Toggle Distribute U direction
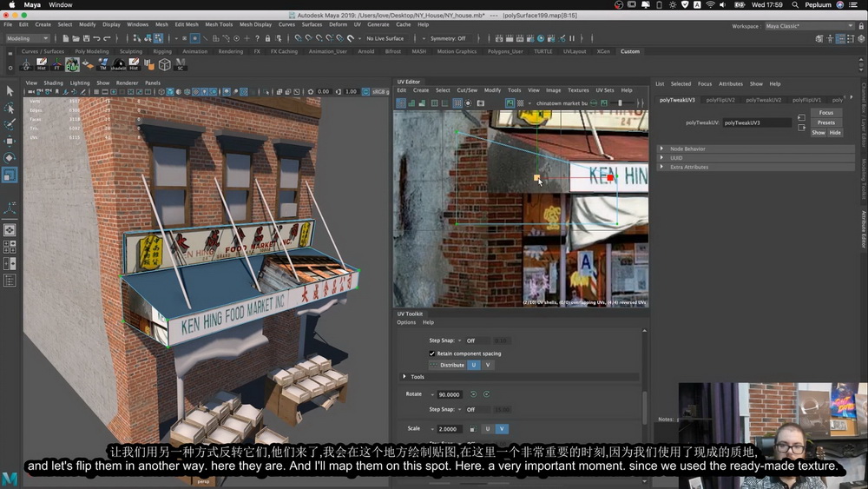The height and width of the screenshot is (489, 868). [474, 365]
